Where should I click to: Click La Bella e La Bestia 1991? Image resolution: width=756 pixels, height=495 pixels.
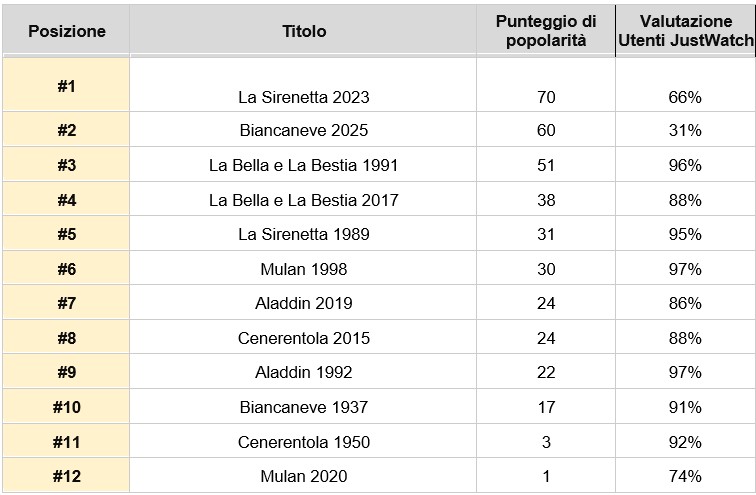pos(303,165)
